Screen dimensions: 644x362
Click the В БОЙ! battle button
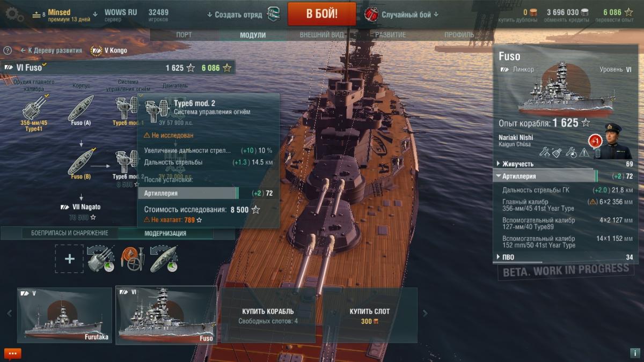pos(322,14)
